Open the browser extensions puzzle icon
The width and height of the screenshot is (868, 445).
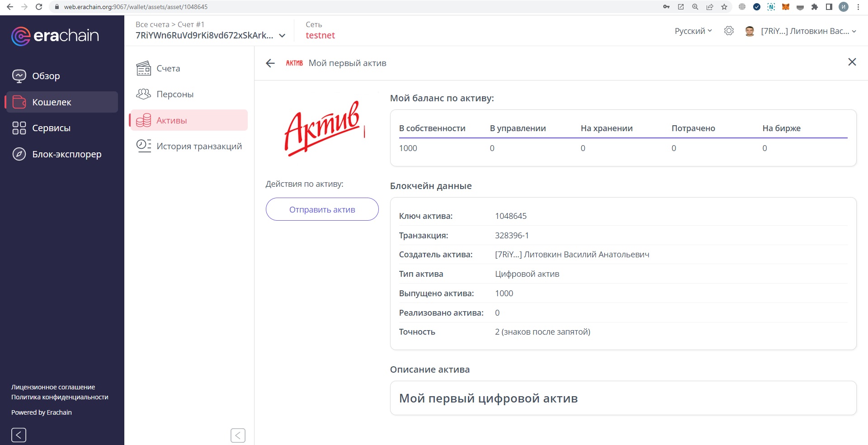[815, 7]
